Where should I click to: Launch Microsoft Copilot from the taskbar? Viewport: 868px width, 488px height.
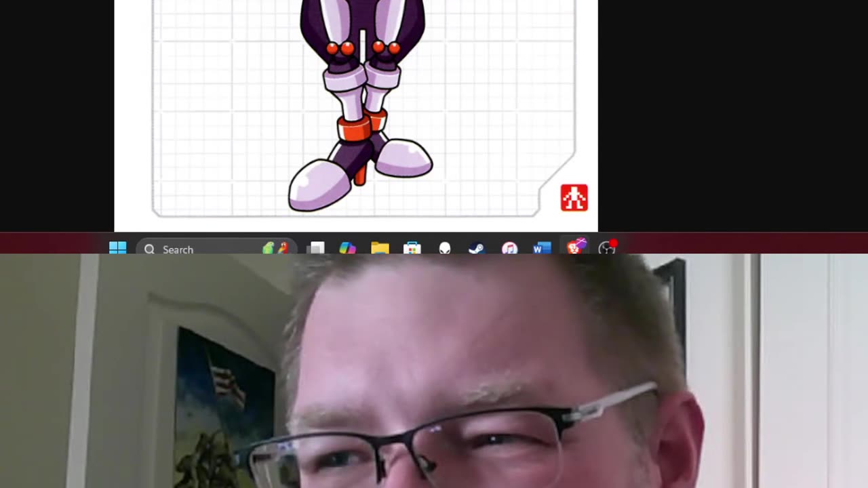(348, 249)
